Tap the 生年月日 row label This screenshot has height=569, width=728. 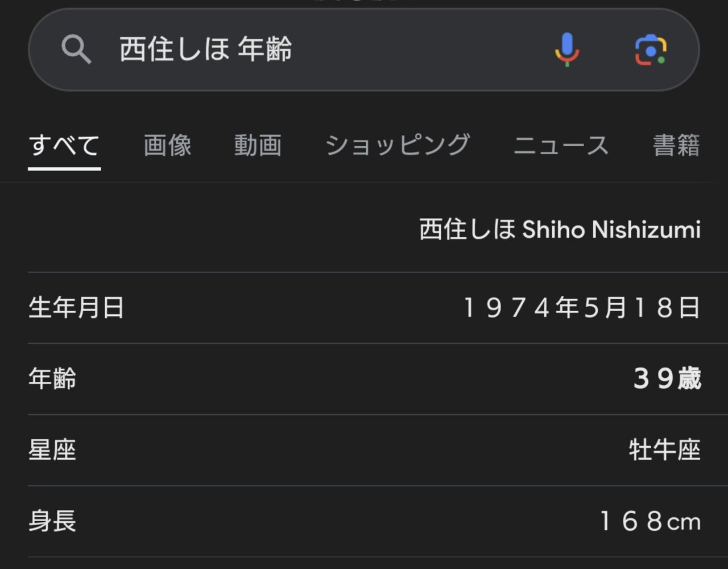click(x=76, y=308)
